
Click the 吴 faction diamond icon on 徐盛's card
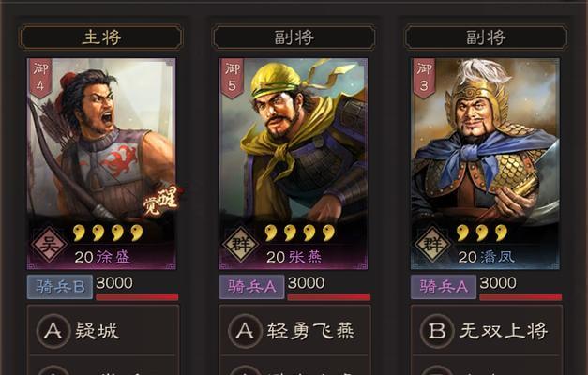(49, 244)
